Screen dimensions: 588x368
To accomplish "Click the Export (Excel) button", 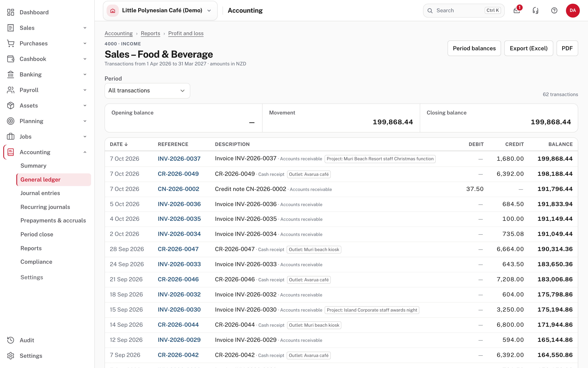I will [x=528, y=48].
